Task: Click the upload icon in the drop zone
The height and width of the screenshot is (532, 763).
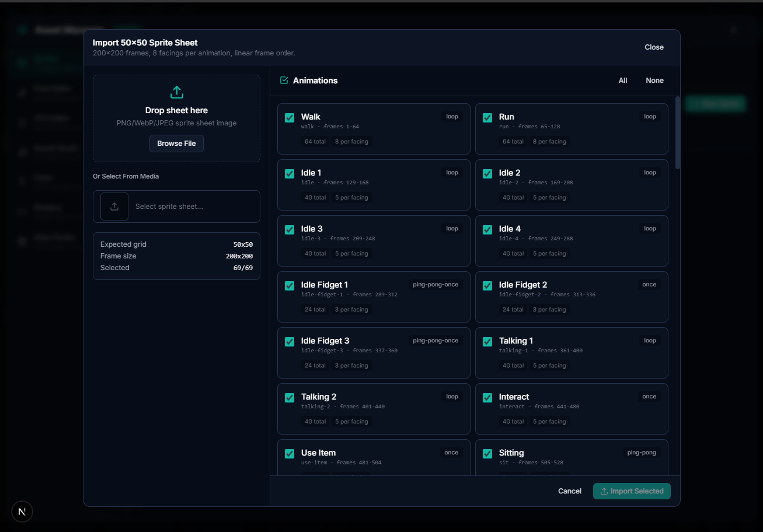Action: 176,92
